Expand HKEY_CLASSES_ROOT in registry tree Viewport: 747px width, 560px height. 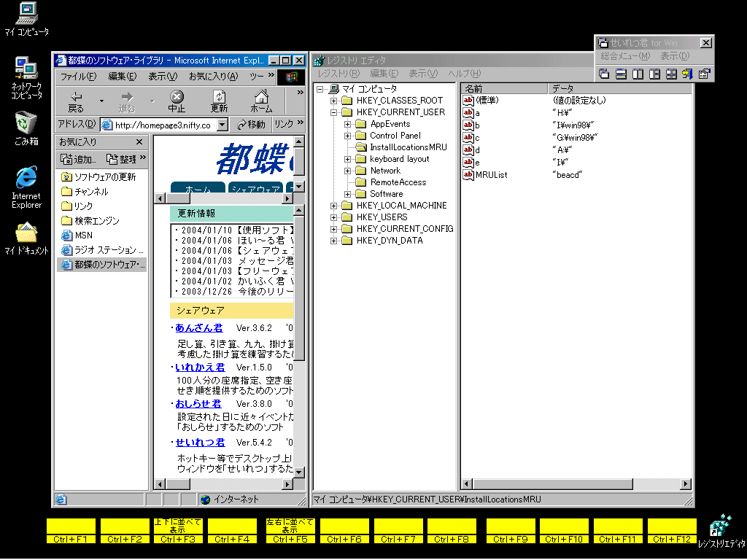pyautogui.click(x=334, y=101)
